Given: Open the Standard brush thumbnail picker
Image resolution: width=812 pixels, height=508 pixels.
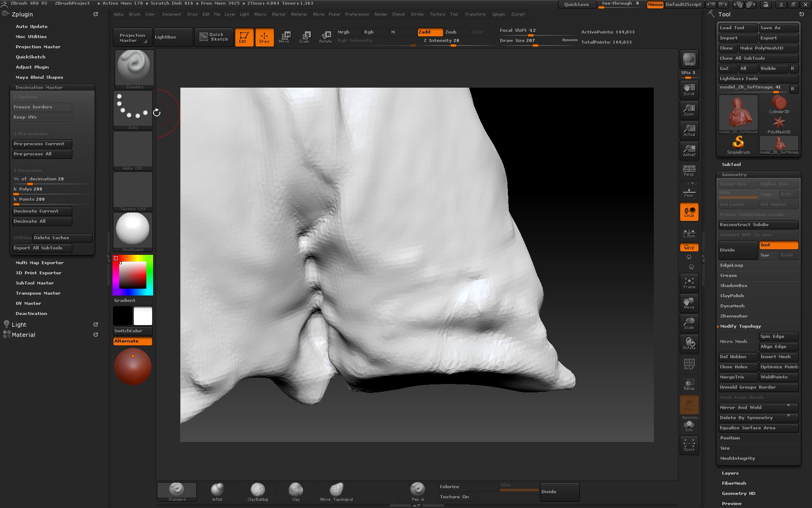Looking at the screenshot, I should click(x=134, y=69).
